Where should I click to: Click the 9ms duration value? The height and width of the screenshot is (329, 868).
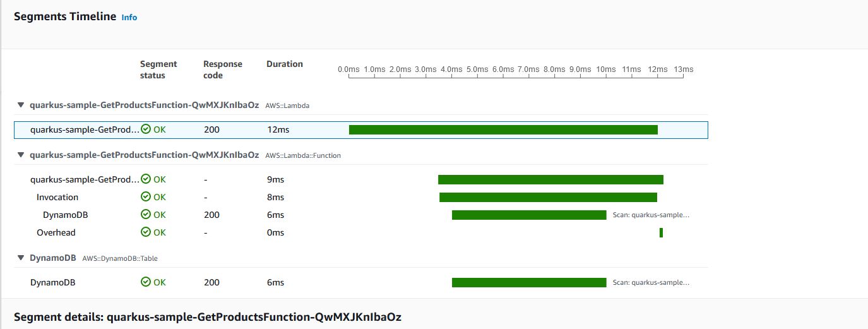[x=276, y=179]
